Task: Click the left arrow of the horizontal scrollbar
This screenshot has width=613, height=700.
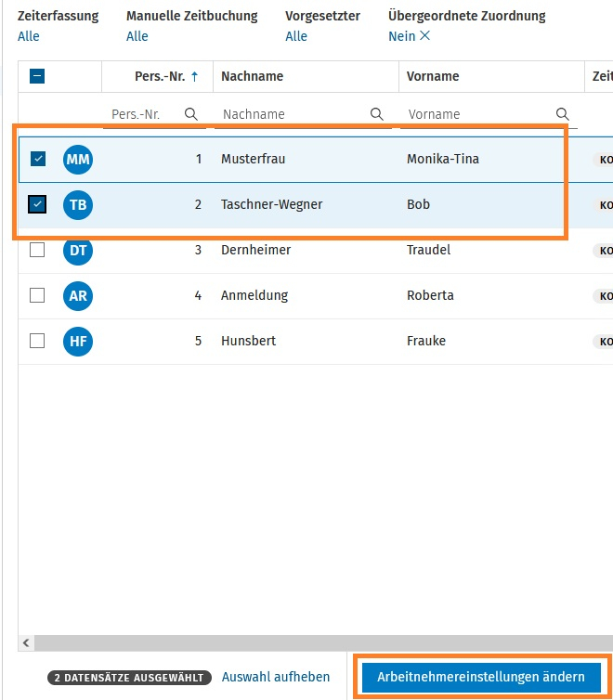Action: point(26,642)
